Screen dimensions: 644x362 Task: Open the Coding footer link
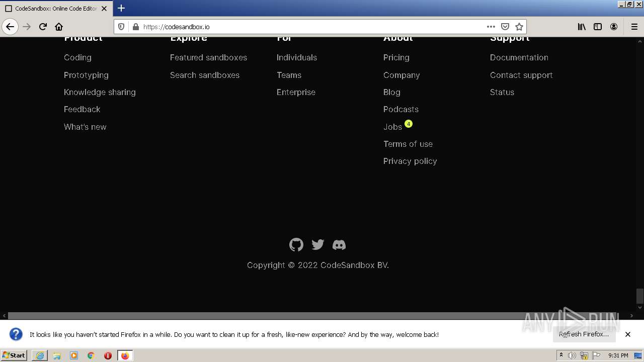coord(77,57)
